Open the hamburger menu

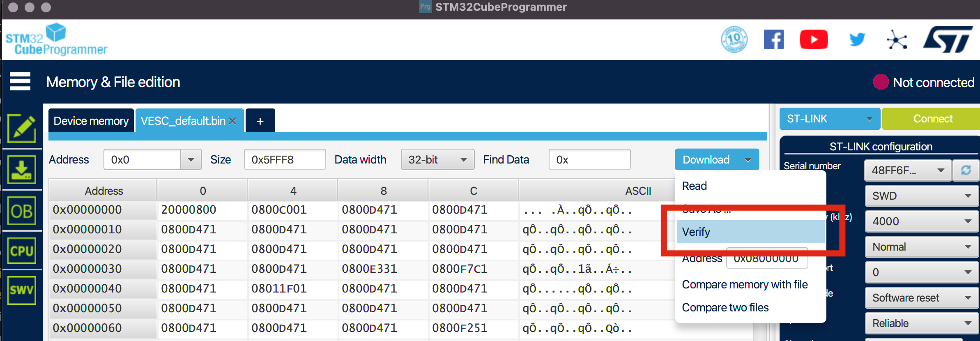20,81
